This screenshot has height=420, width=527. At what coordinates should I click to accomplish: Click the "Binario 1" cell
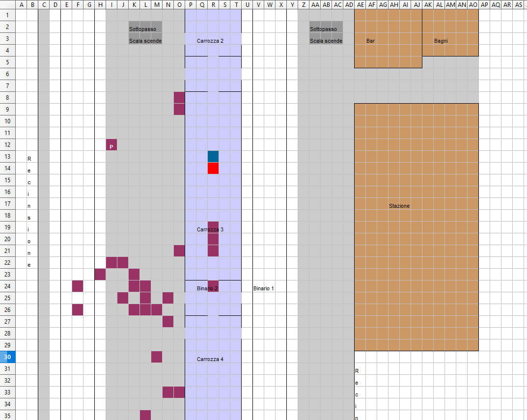click(x=263, y=288)
